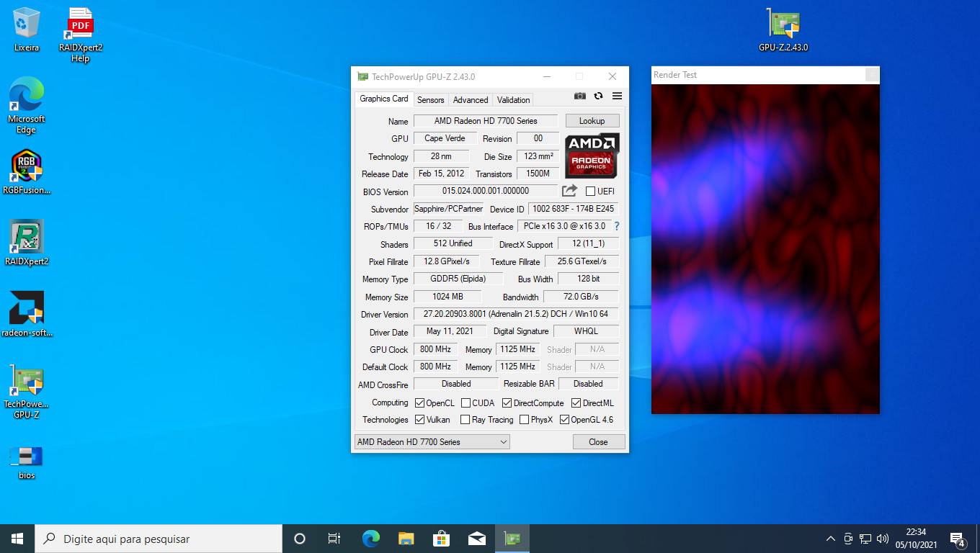
Task: Open Microsoft Edge desktop shortcut
Action: (x=27, y=106)
